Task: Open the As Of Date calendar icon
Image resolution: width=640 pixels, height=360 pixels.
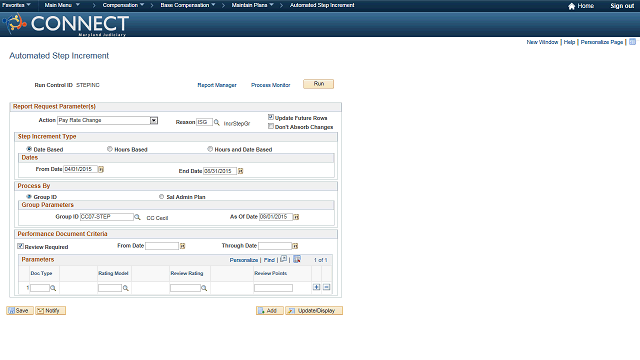Action: 296,217
